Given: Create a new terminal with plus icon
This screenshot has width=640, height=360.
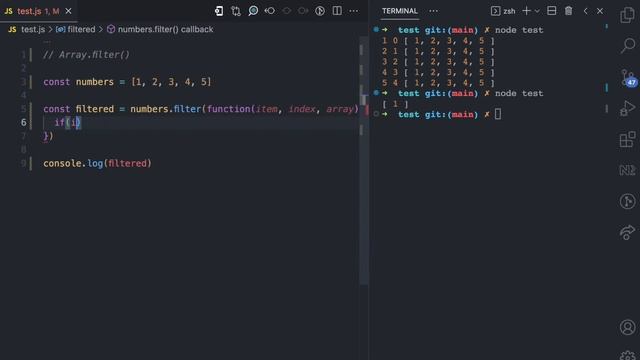Looking at the screenshot, I should click(x=527, y=11).
